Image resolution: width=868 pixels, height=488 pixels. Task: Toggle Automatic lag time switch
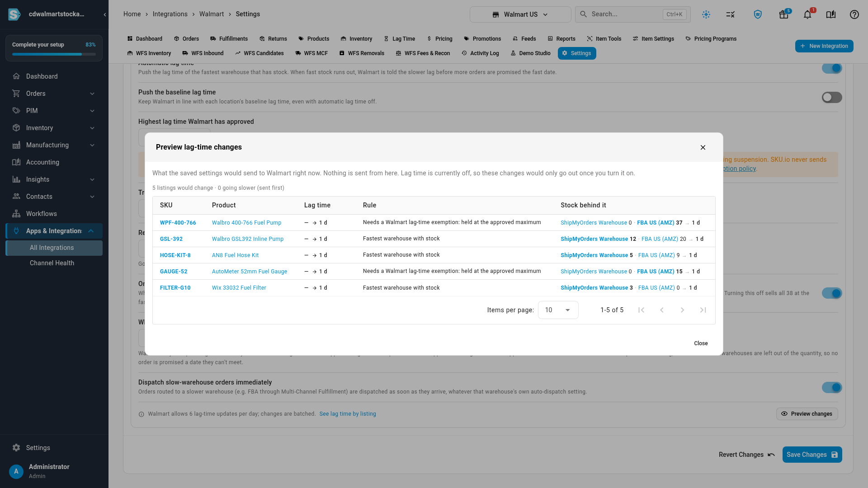[x=832, y=68]
